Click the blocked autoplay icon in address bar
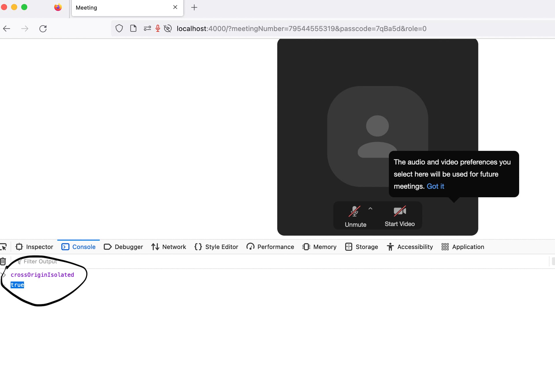 tap(168, 28)
